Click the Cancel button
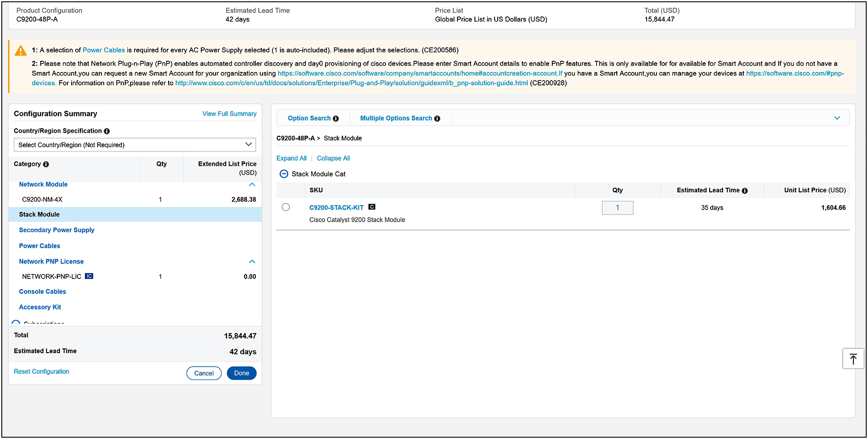Image resolution: width=868 pixels, height=439 pixels. point(204,373)
